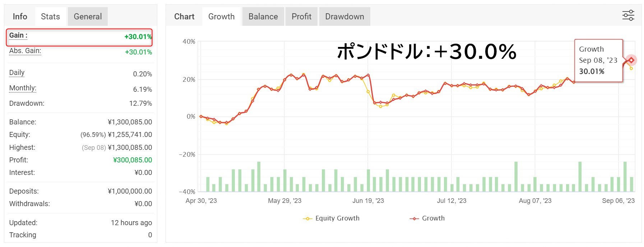Click the highlighted Sep 08 growth data point
644x247 pixels.
click(x=631, y=60)
